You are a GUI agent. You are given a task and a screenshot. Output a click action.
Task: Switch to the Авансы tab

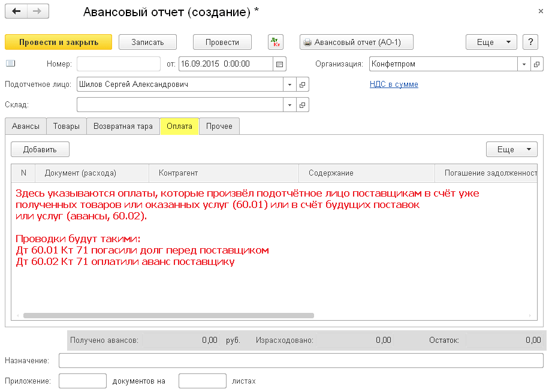(25, 126)
